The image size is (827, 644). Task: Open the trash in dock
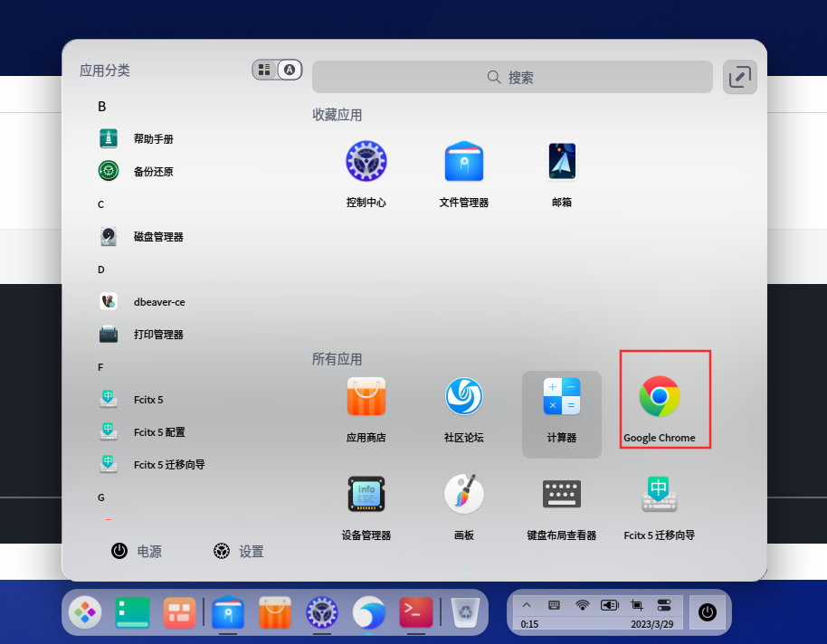[466, 612]
